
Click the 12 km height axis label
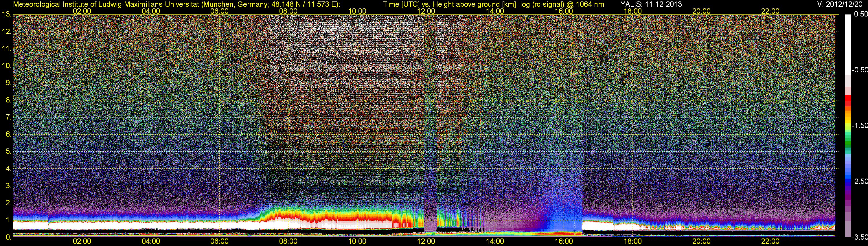tap(6, 31)
